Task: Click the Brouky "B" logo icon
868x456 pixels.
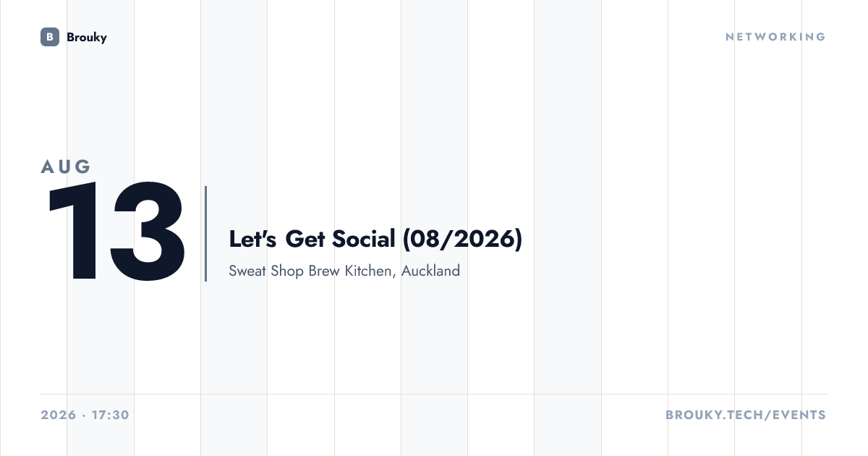Action: tap(50, 37)
